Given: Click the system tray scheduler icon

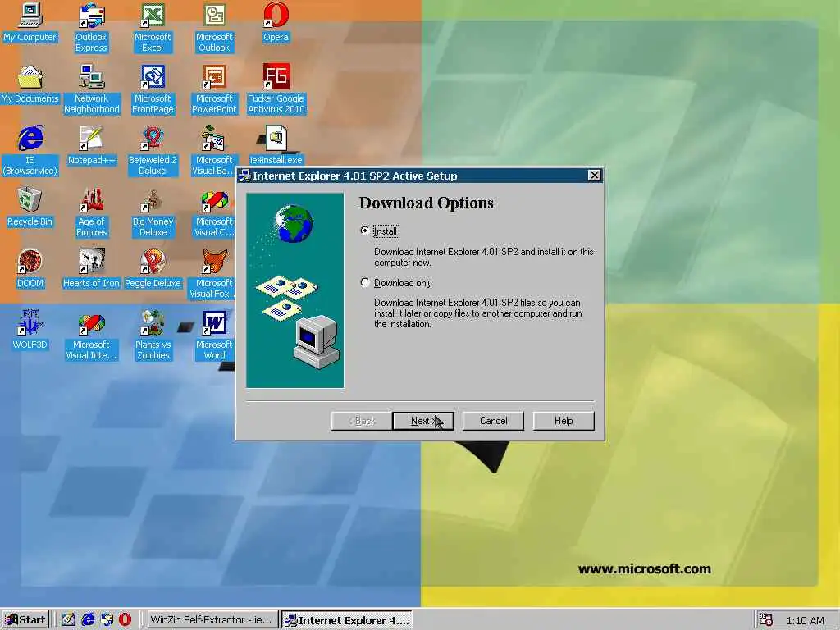Looking at the screenshot, I should [x=765, y=620].
